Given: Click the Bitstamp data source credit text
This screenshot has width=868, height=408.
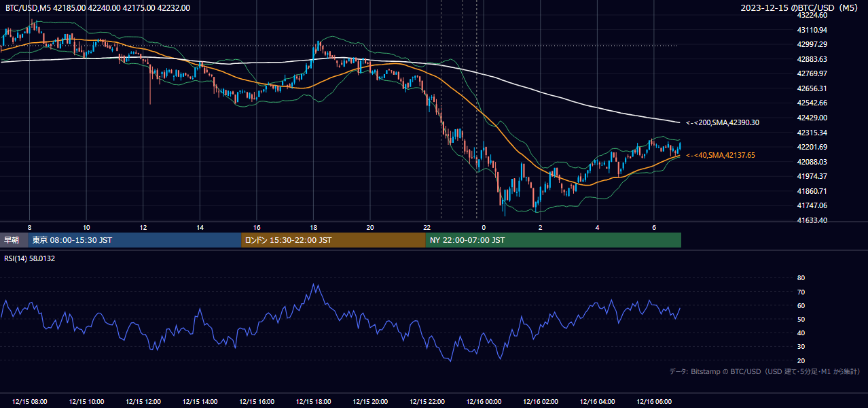Looking at the screenshot, I should [765, 371].
